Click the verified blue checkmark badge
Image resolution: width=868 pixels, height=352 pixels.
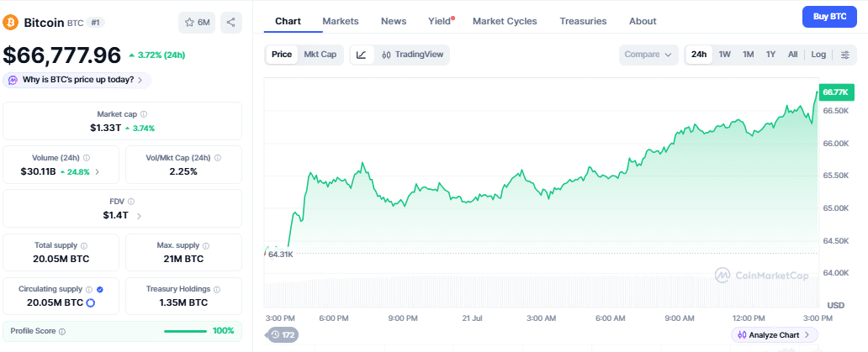pyautogui.click(x=99, y=289)
